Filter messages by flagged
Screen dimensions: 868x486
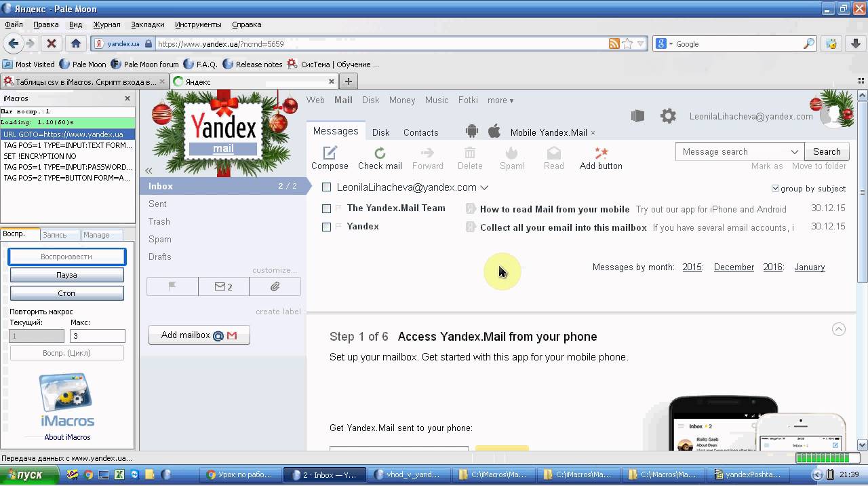[172, 286]
